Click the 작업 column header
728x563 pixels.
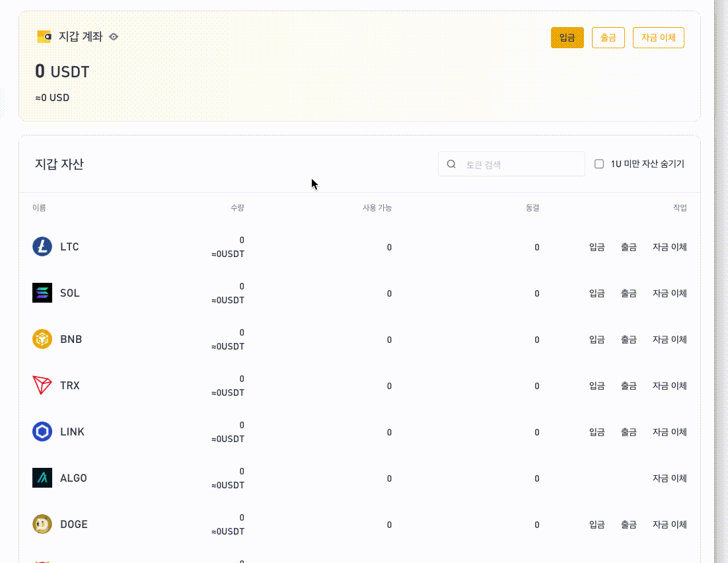click(680, 207)
